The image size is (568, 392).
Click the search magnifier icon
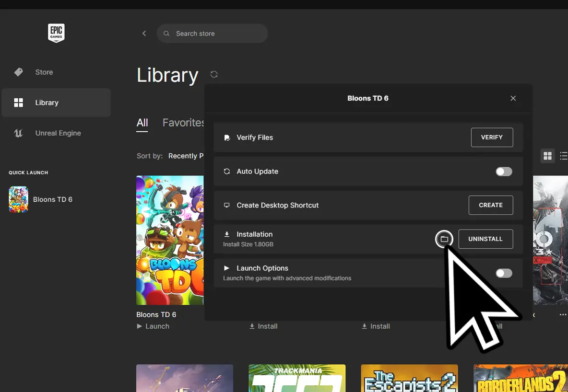pyautogui.click(x=166, y=33)
